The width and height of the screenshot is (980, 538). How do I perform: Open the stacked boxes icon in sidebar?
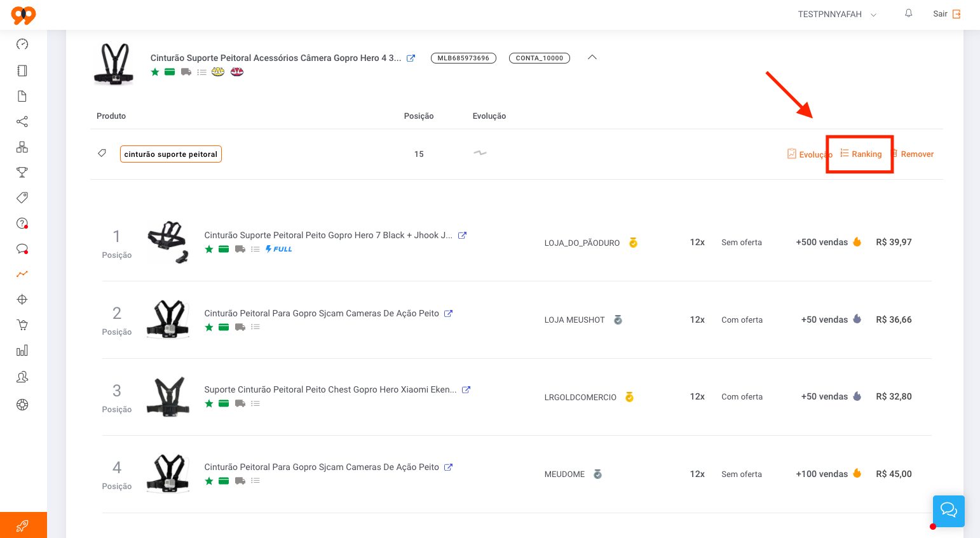click(22, 147)
